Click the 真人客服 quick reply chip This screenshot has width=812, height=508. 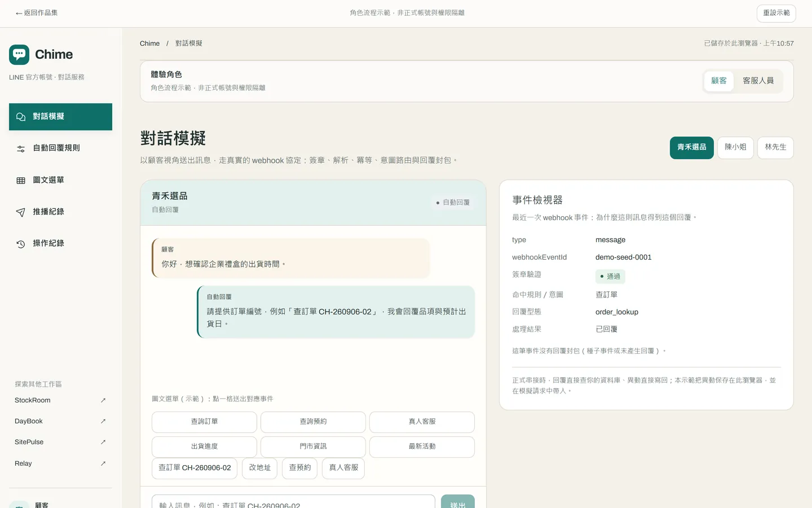coord(343,468)
